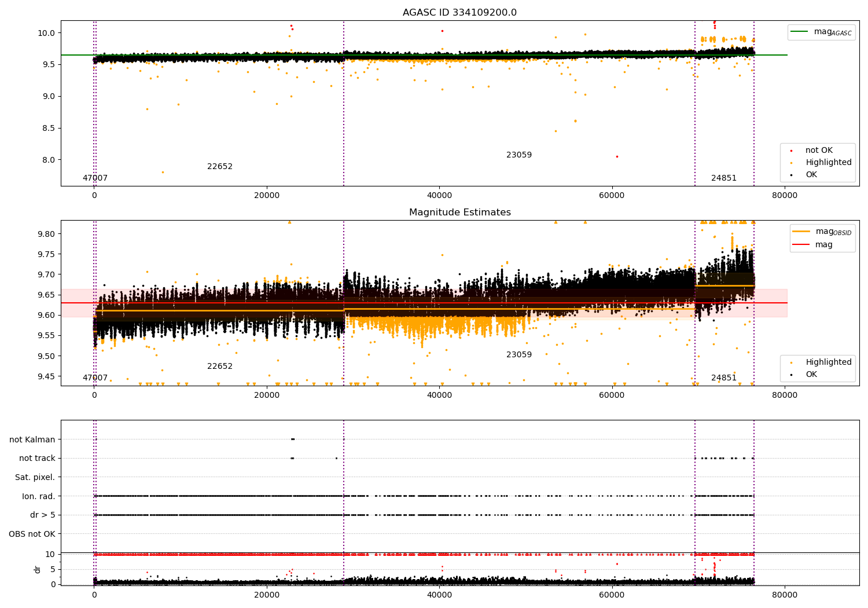Click obsid label 47007 in Magnitude Estimates plot
The image size is (868, 608).
tap(95, 378)
